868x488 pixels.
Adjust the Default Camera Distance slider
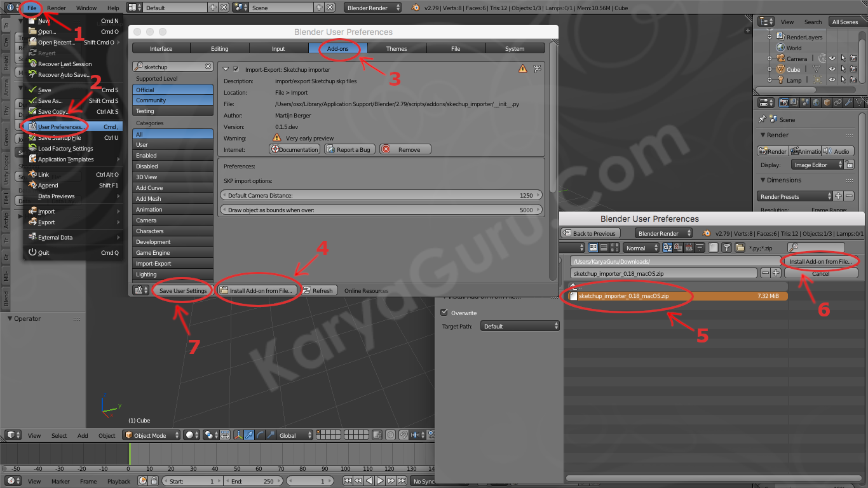tap(381, 195)
